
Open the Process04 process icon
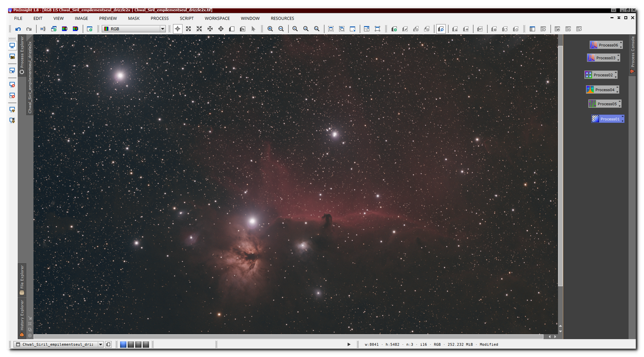[x=603, y=90]
